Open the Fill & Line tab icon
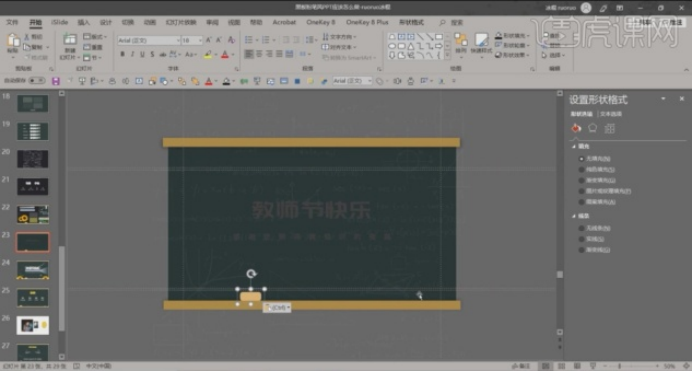This screenshot has height=371, width=692. point(576,128)
